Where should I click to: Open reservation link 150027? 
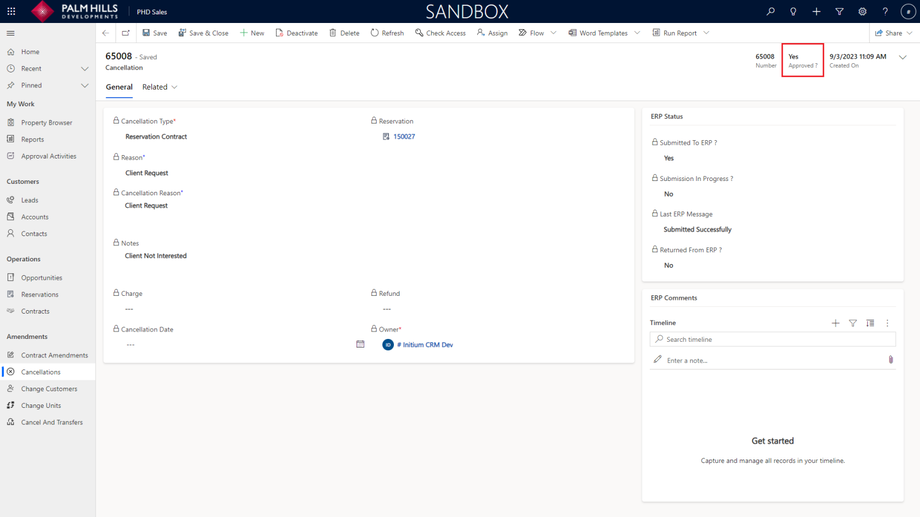[x=404, y=136]
